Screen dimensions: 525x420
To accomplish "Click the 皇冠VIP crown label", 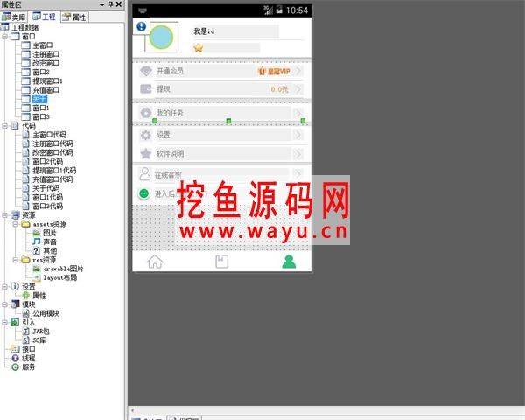I will click(274, 72).
